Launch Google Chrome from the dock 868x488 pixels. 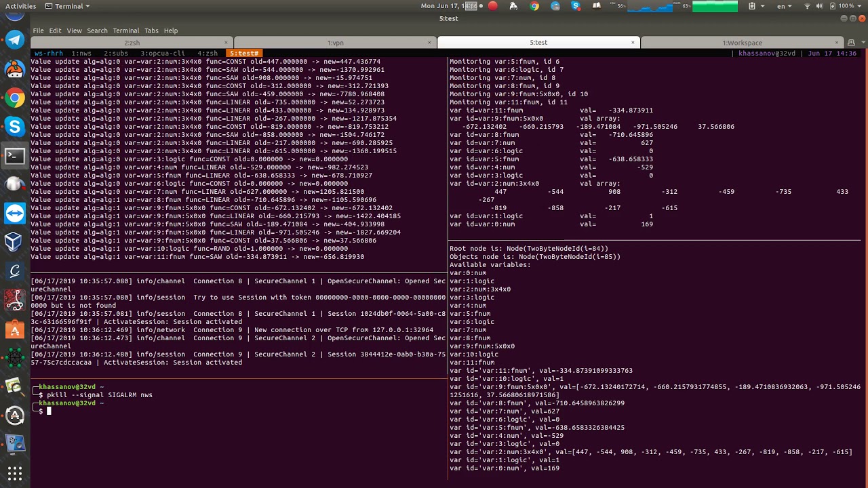pos(15,98)
